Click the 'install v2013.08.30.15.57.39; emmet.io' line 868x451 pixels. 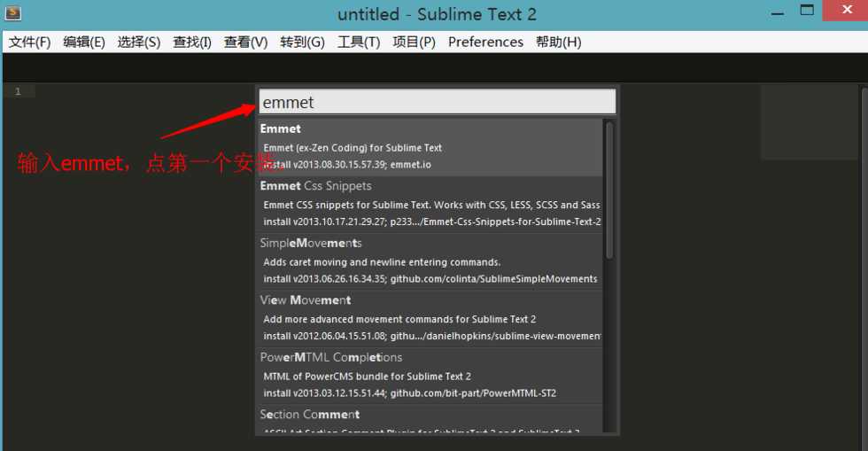[347, 165]
